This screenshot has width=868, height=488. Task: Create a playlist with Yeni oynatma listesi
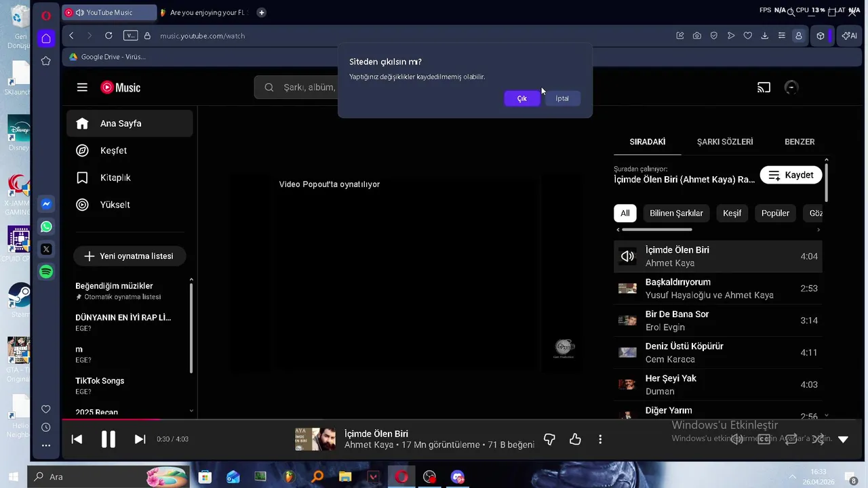[130, 256]
